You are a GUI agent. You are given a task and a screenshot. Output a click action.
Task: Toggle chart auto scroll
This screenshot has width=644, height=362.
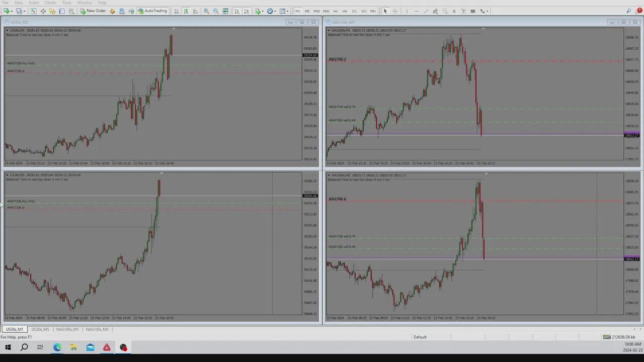coord(237,11)
